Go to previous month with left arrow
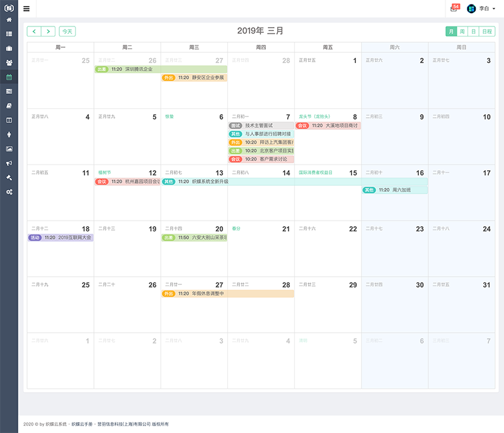 (34, 31)
